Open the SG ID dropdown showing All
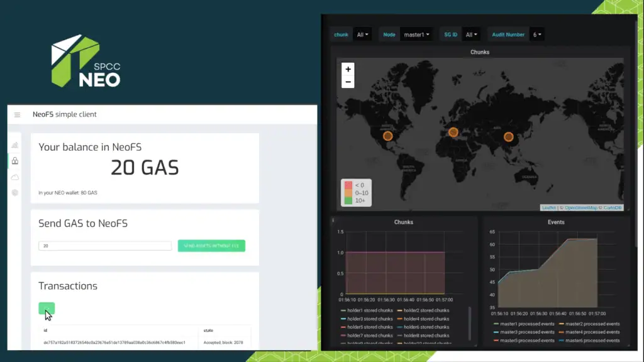Screen dimensions: 644x362 pyautogui.click(x=471, y=35)
